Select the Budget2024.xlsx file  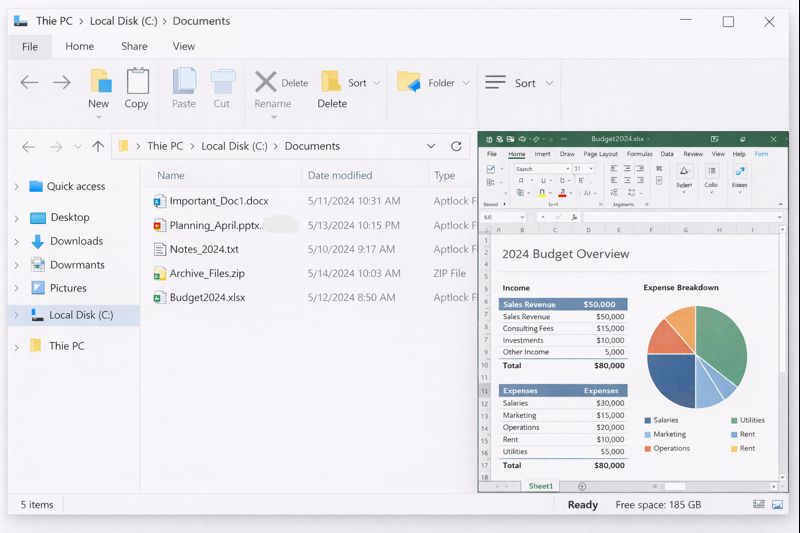(x=207, y=297)
